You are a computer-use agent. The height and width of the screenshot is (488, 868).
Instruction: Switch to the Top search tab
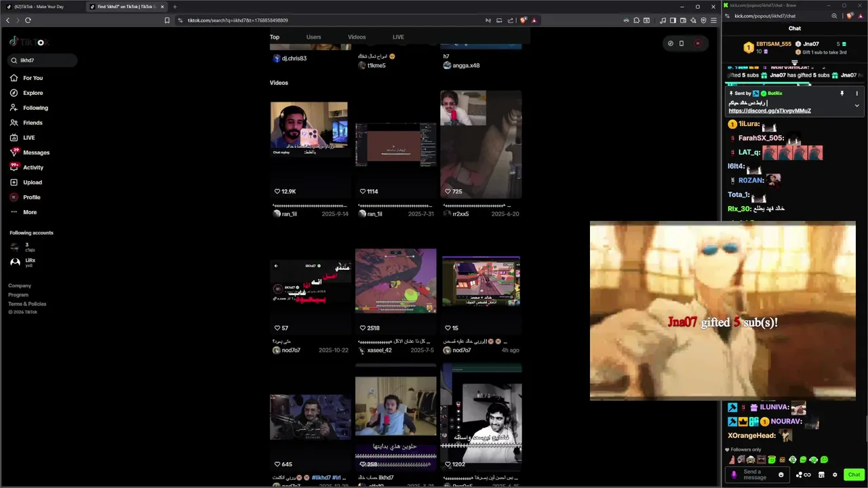coord(275,37)
